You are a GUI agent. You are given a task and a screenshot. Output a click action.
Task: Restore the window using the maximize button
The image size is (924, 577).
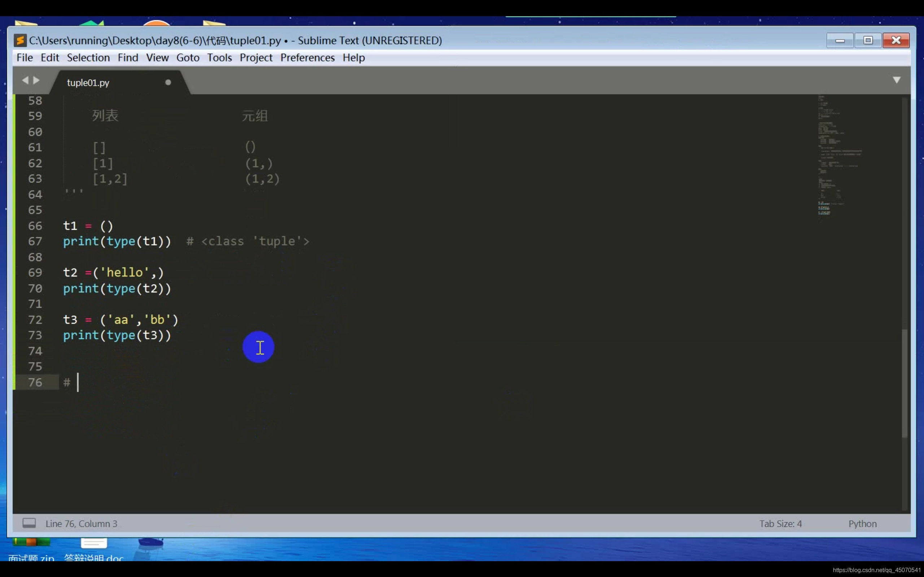868,40
